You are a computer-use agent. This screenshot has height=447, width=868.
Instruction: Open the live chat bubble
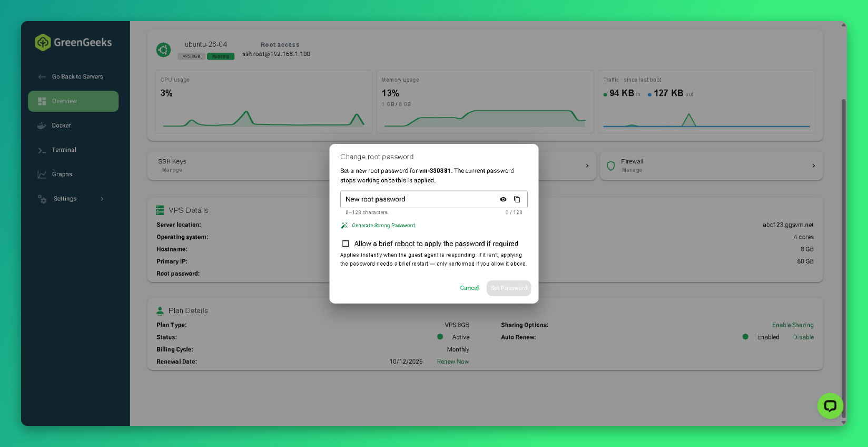[831, 406]
